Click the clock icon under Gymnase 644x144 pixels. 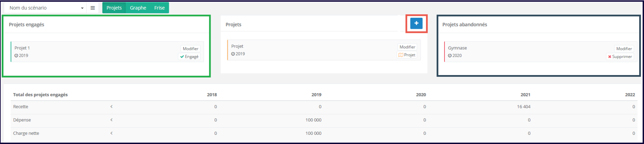click(x=450, y=56)
